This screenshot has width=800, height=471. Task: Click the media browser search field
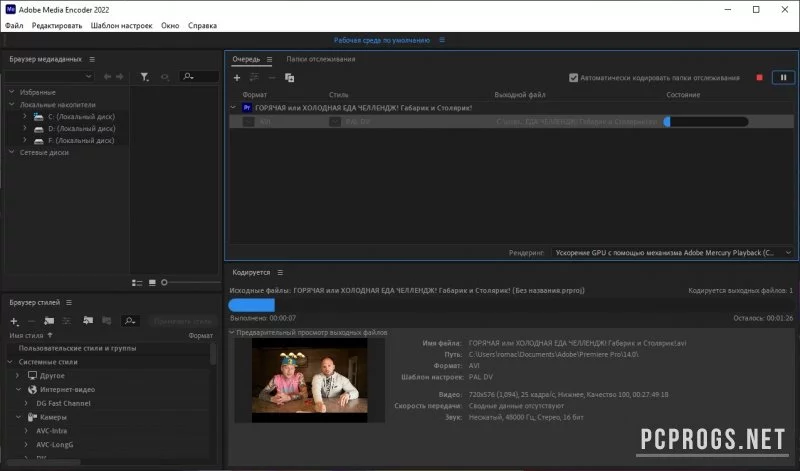tap(199, 77)
